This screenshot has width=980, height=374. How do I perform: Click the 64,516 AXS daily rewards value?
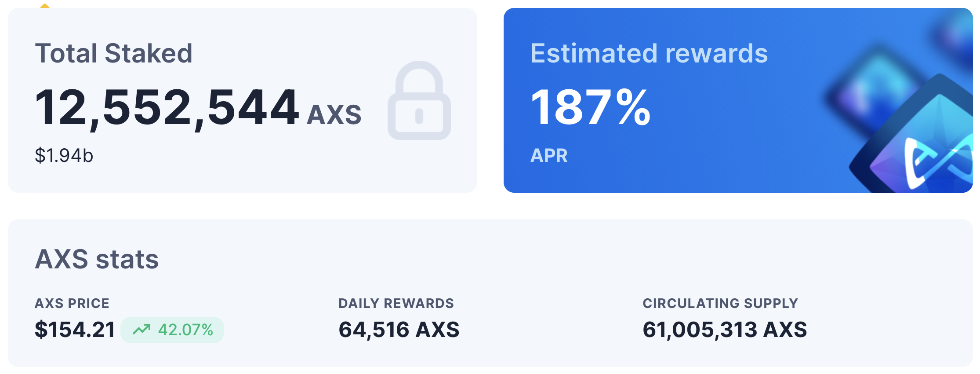click(x=399, y=330)
